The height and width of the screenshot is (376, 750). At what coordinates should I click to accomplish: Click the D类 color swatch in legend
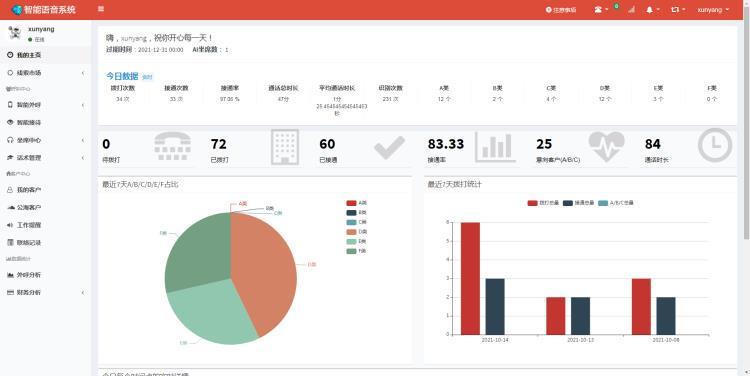pyautogui.click(x=352, y=232)
